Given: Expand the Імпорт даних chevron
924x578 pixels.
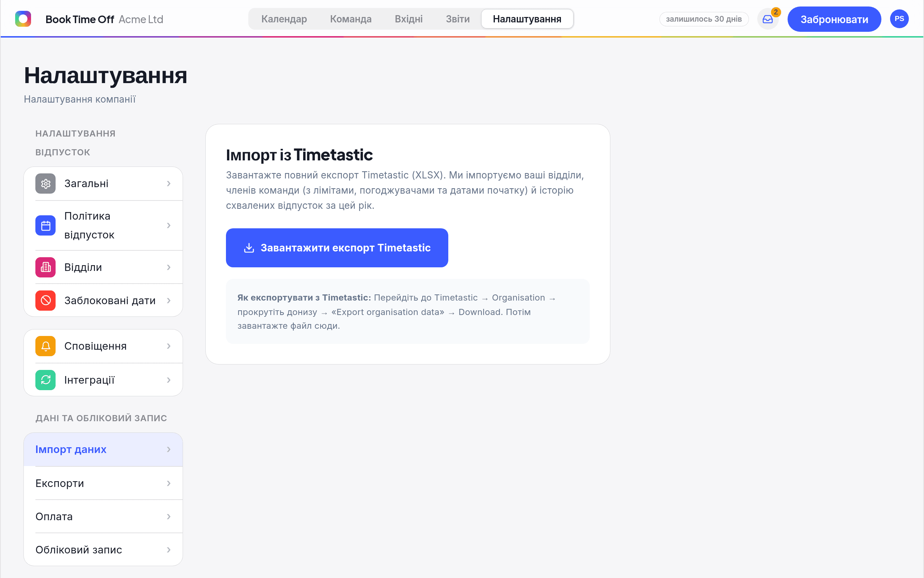Looking at the screenshot, I should (x=169, y=449).
